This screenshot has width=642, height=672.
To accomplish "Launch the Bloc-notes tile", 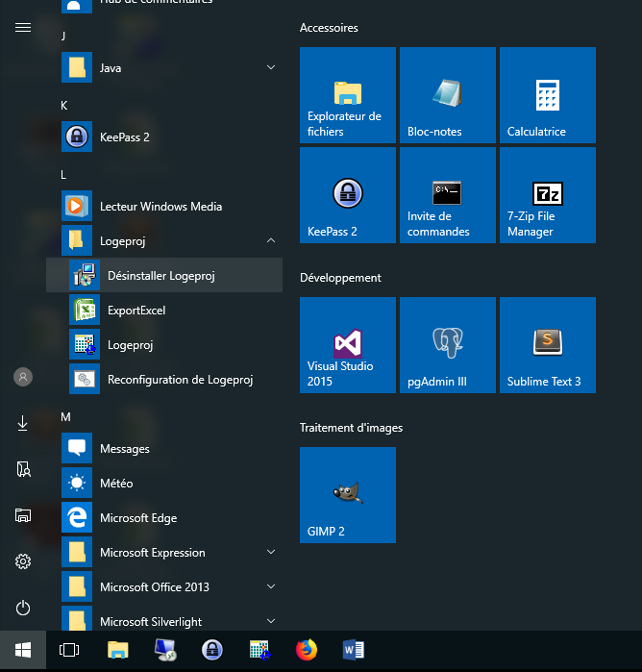I will (x=448, y=95).
